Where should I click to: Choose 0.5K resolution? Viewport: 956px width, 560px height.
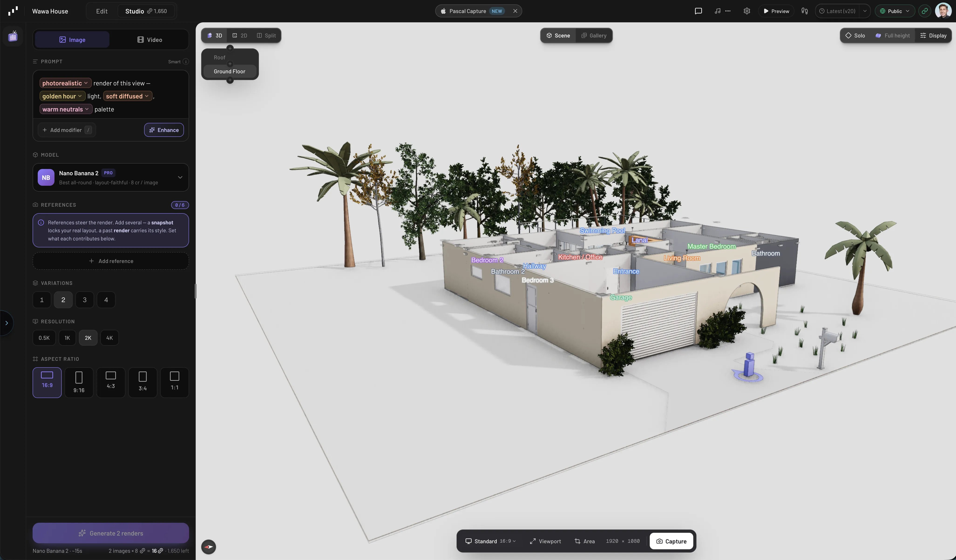click(x=44, y=338)
